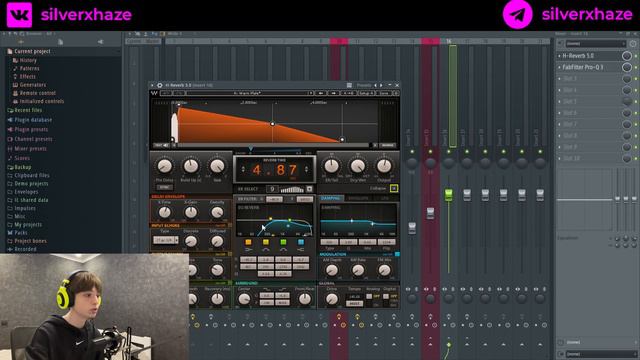640x360 pixels.
Task: Click the Output knob in H-Reverb
Action: tap(384, 166)
